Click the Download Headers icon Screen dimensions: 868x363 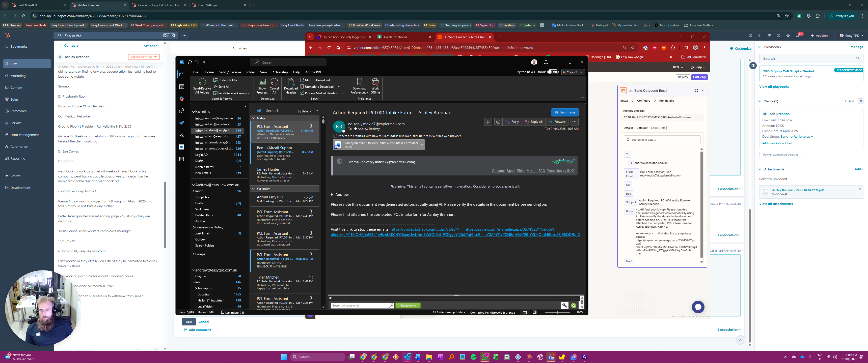coord(290,82)
